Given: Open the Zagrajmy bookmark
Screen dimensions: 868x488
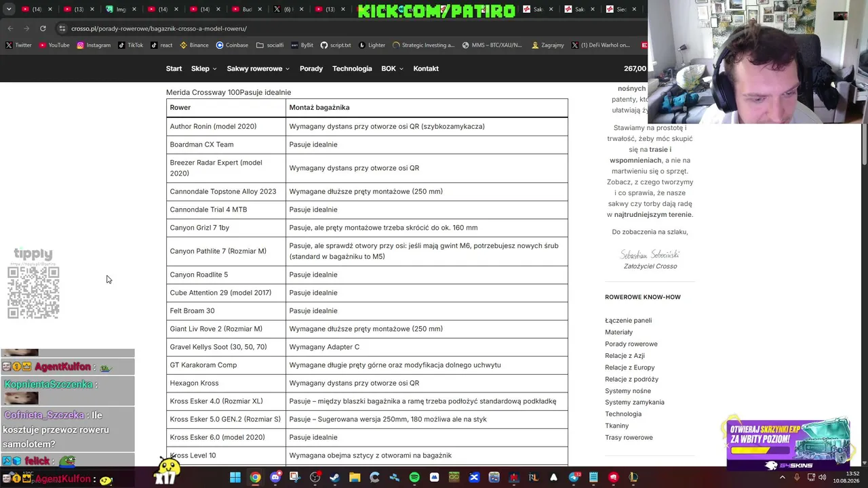Looking at the screenshot, I should 548,45.
